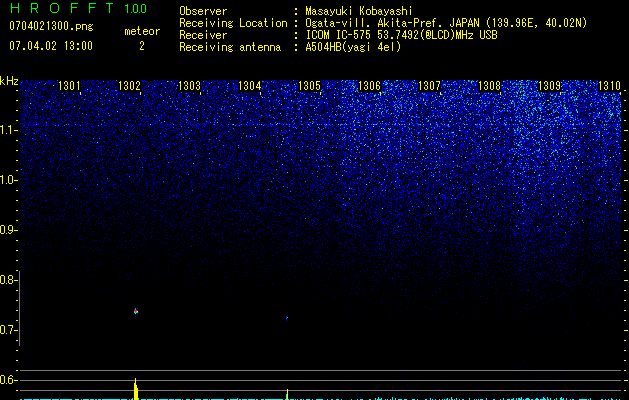
Task: Click the 1306 time marker
Action: point(369,86)
